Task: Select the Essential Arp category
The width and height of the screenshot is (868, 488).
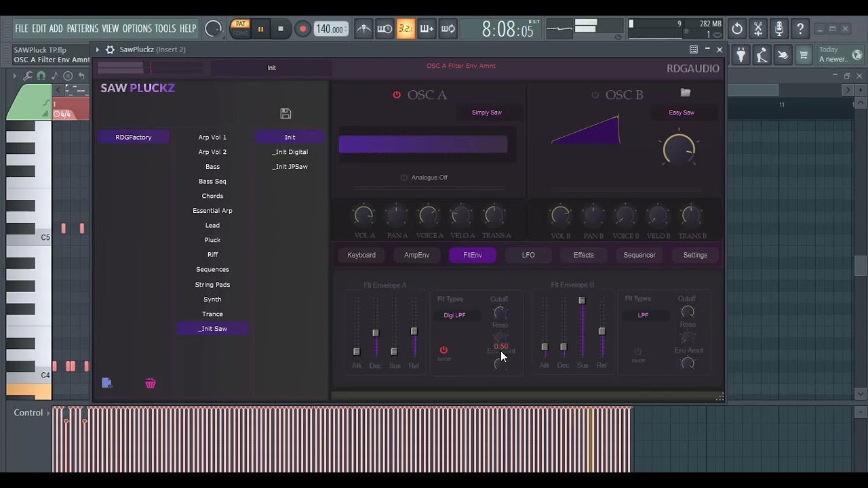Action: (212, 211)
